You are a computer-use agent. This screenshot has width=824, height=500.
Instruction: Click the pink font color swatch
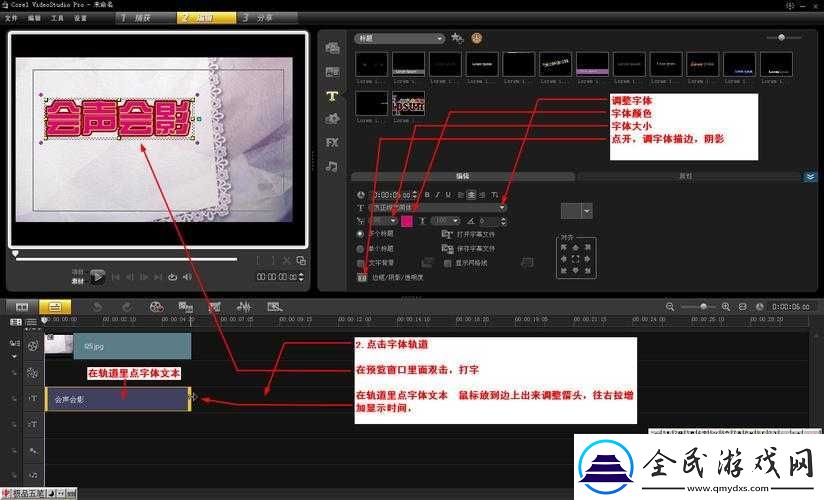tap(407, 221)
